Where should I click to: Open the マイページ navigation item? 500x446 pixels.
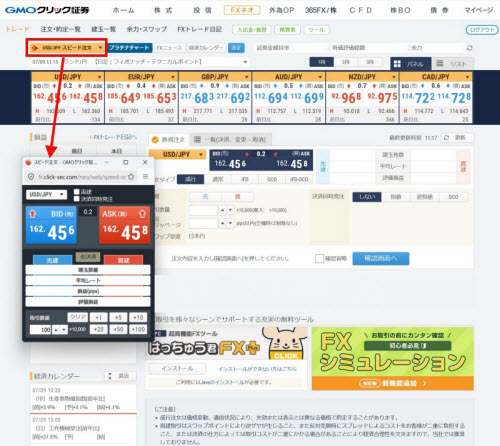(479, 10)
